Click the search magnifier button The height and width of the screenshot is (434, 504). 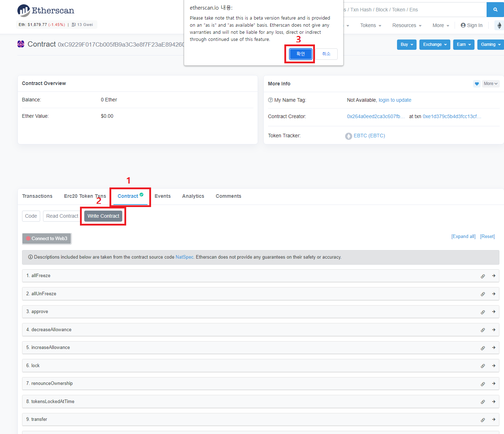point(495,10)
